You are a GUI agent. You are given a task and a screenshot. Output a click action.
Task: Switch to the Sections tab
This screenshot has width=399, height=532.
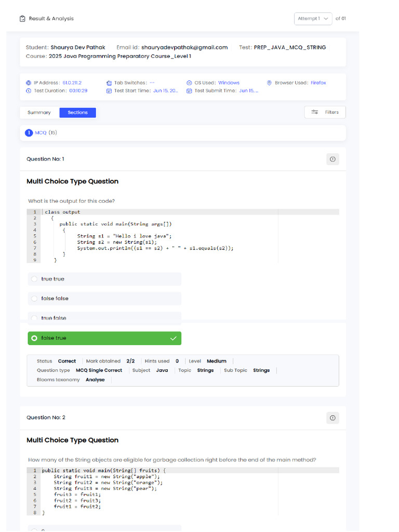pyautogui.click(x=77, y=113)
